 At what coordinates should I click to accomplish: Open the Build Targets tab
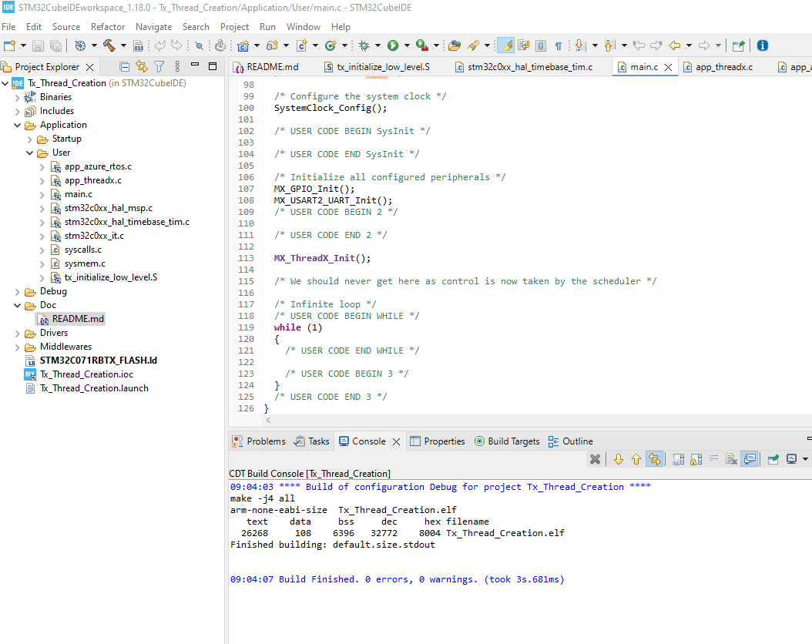coord(507,441)
